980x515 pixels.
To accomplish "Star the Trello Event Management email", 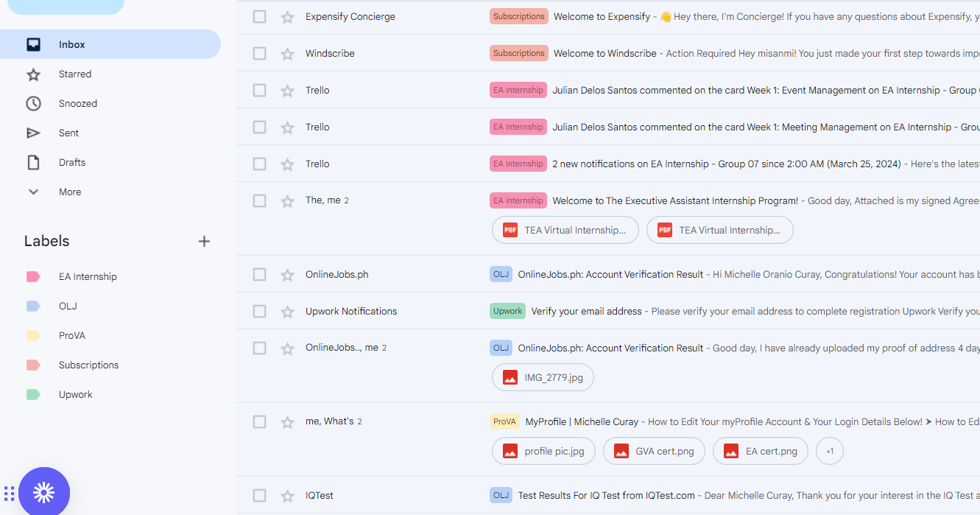I will tap(287, 90).
